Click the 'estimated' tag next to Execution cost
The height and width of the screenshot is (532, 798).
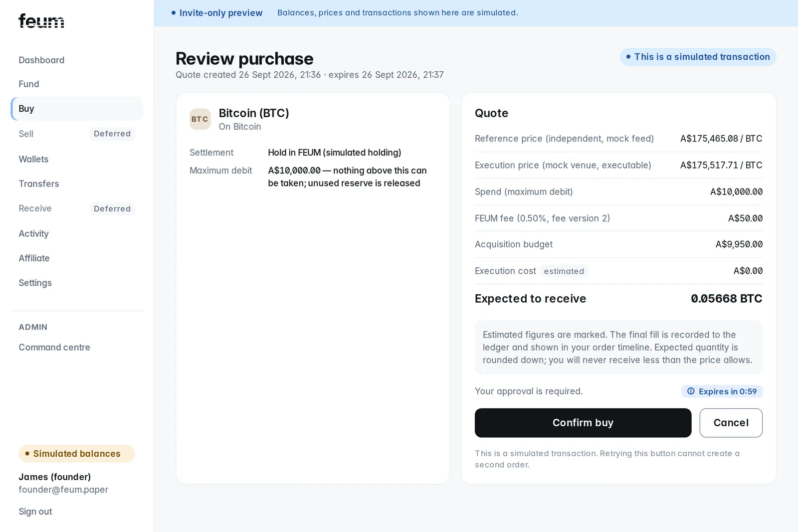(x=564, y=271)
